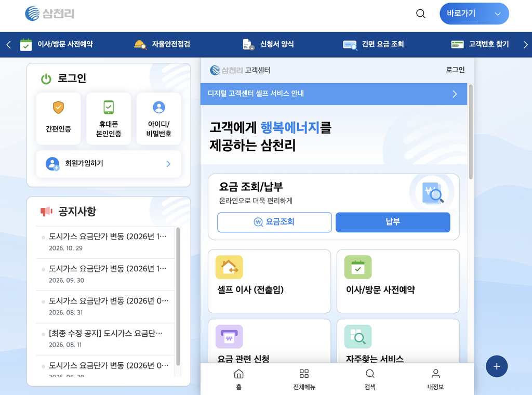The image size is (532, 395).
Task: Open notice dated 2026. 10. 29
Action: (105, 242)
